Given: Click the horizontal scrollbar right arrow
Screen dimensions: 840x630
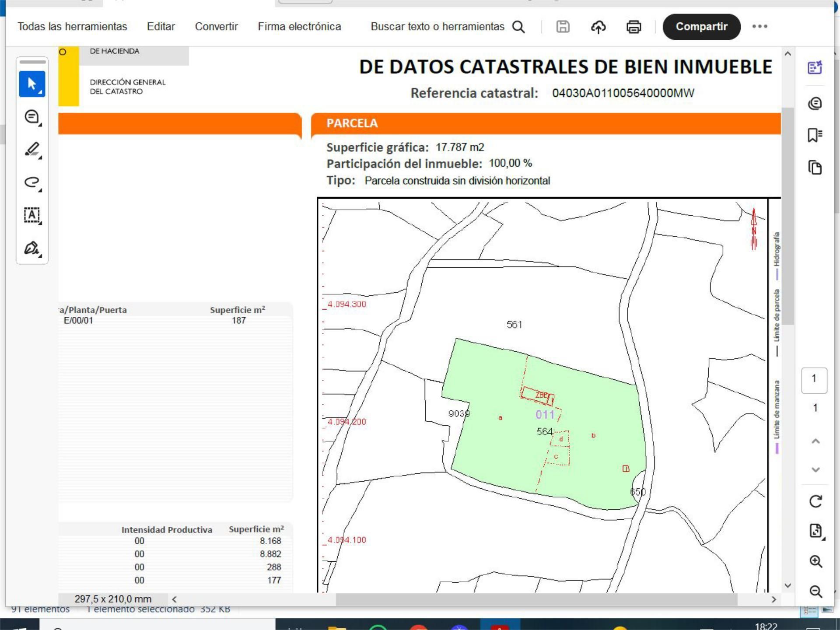Looking at the screenshot, I should [774, 599].
